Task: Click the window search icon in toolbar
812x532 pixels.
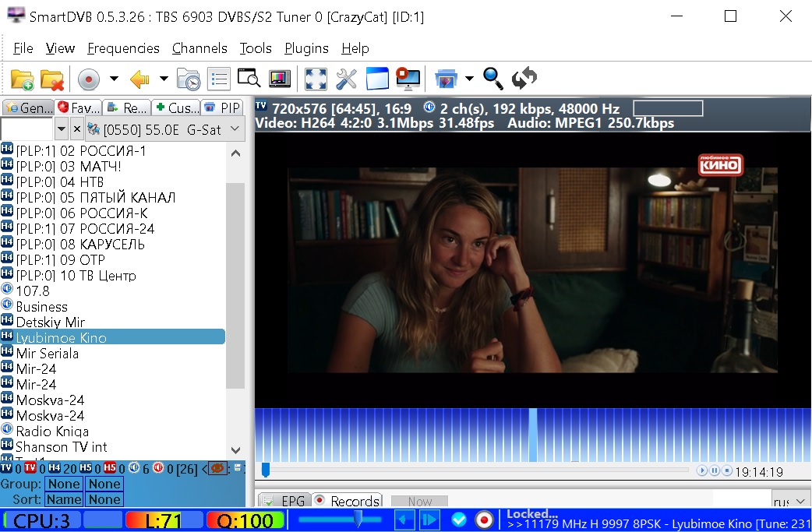Action: tap(249, 78)
